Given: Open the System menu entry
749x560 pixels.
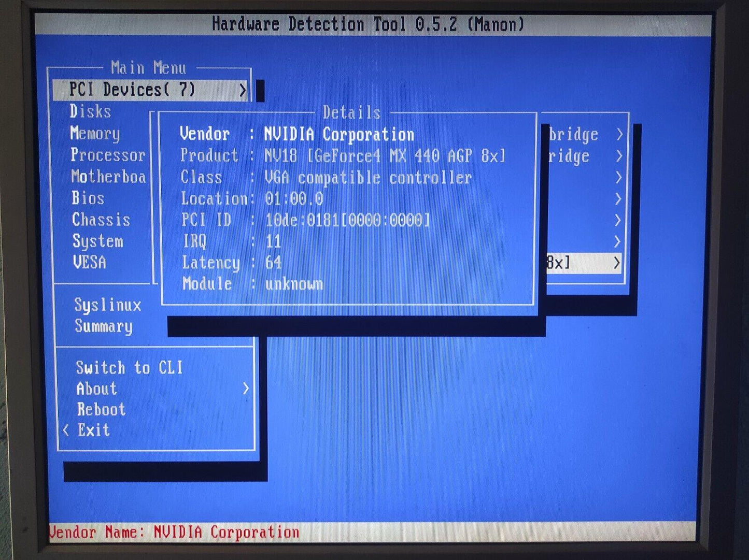Looking at the screenshot, I should click(x=98, y=241).
